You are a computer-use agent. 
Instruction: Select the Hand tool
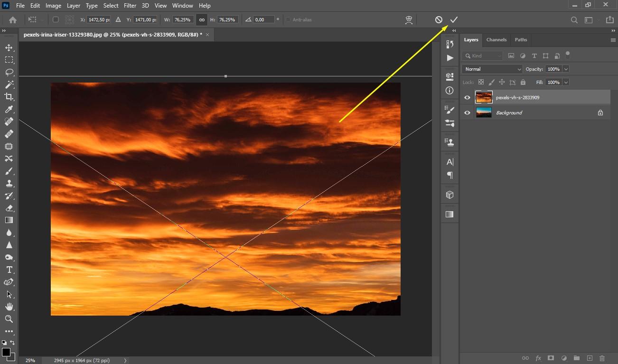pyautogui.click(x=9, y=307)
